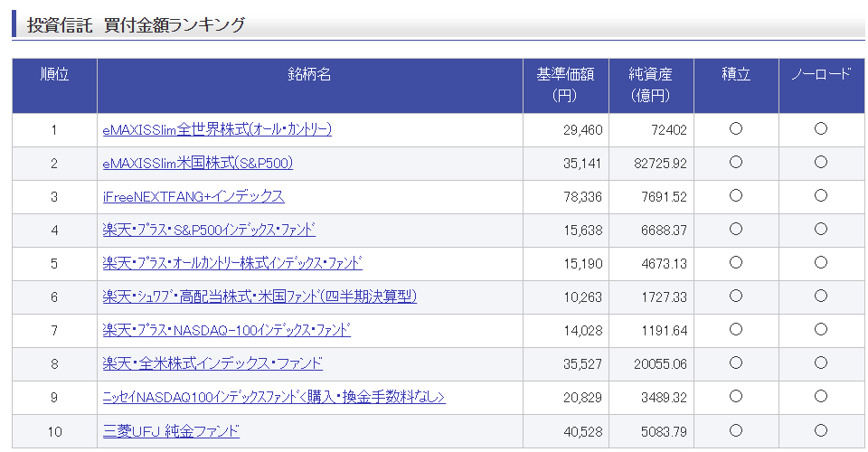The height and width of the screenshot is (452, 868).
Task: Open ニッセイNASDAQ100インデックスファンド link
Action: pos(274,397)
